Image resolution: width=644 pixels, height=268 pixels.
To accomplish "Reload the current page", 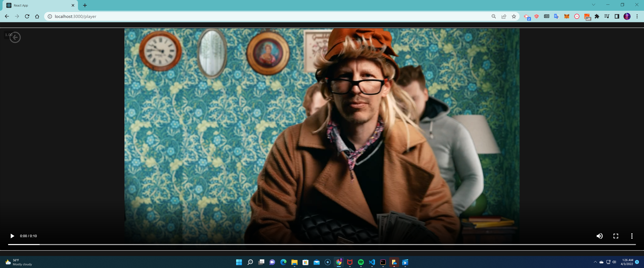I will [27, 16].
